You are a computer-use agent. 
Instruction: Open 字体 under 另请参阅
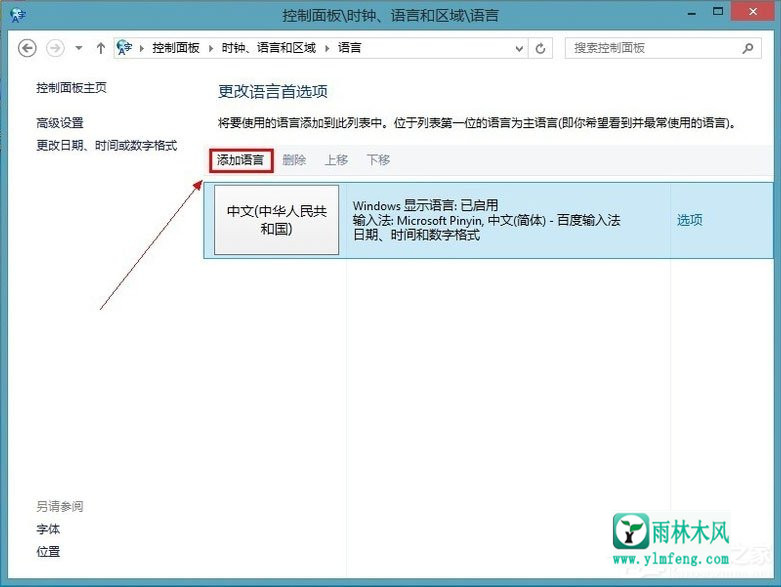point(48,529)
